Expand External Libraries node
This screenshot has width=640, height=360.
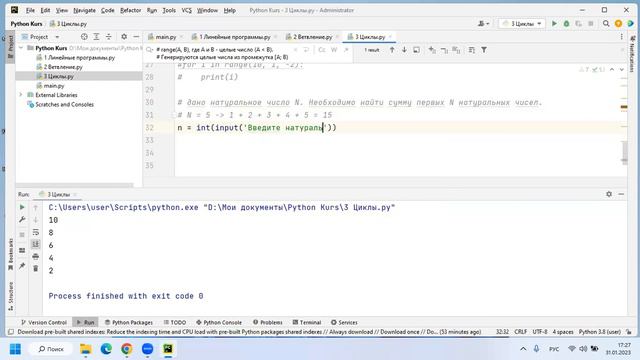pyautogui.click(x=21, y=95)
